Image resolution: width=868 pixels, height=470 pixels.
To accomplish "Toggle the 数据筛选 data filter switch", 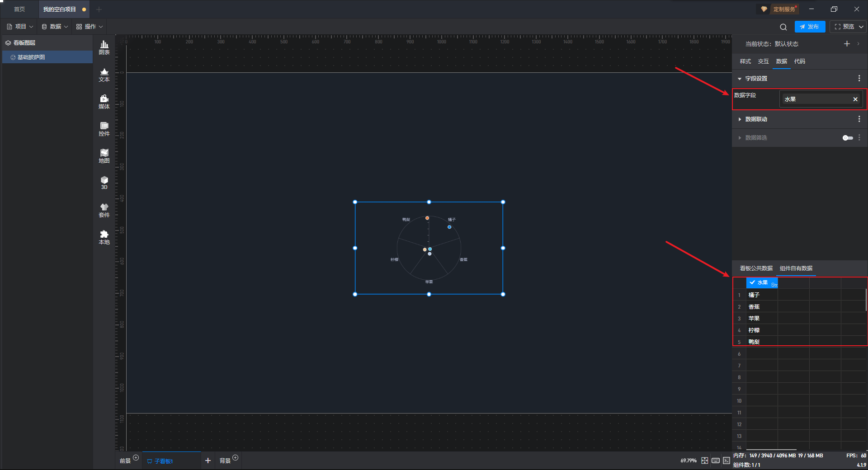I will pyautogui.click(x=848, y=138).
